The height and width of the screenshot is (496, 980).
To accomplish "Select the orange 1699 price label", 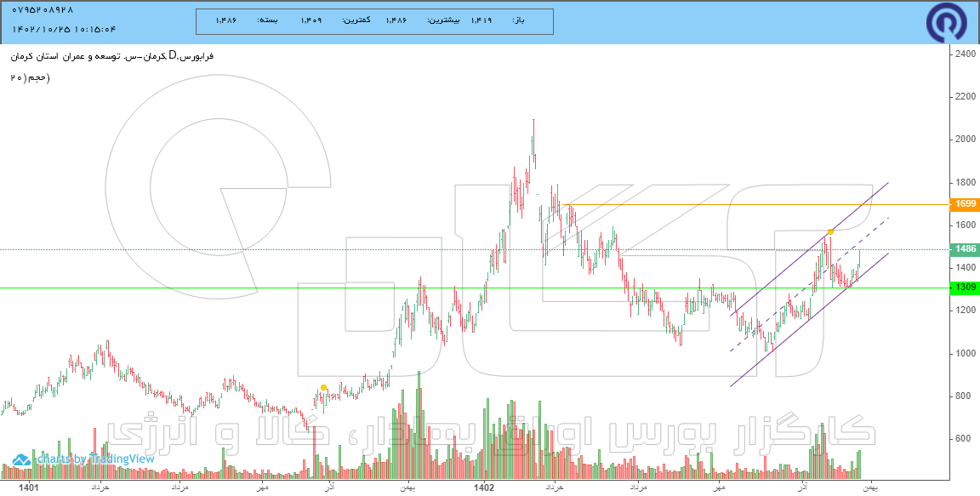I will point(962,204).
